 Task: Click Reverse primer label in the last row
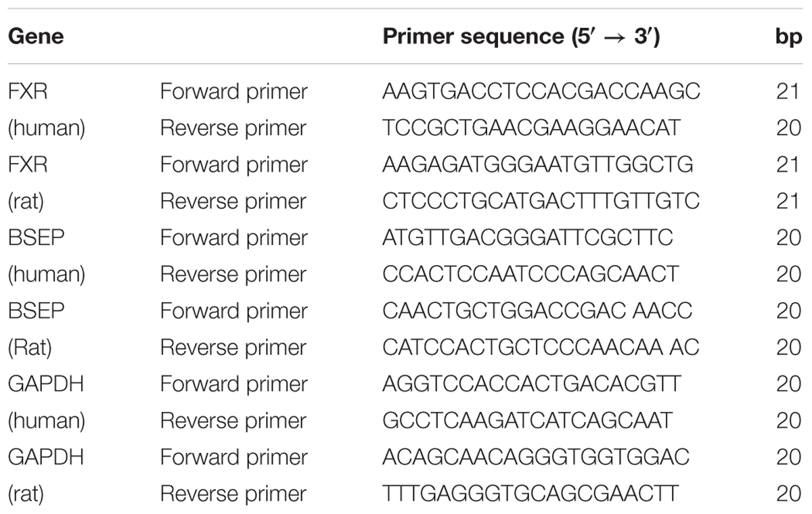pos(233,494)
